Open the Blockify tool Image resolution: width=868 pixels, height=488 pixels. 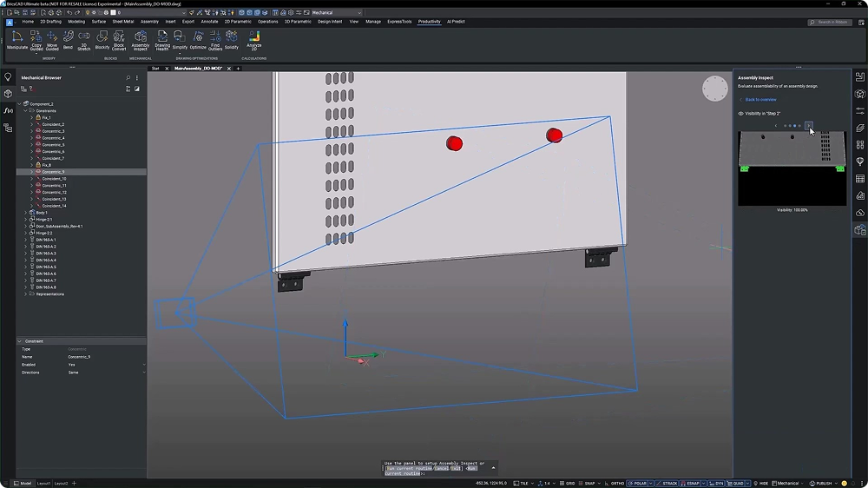[102, 41]
